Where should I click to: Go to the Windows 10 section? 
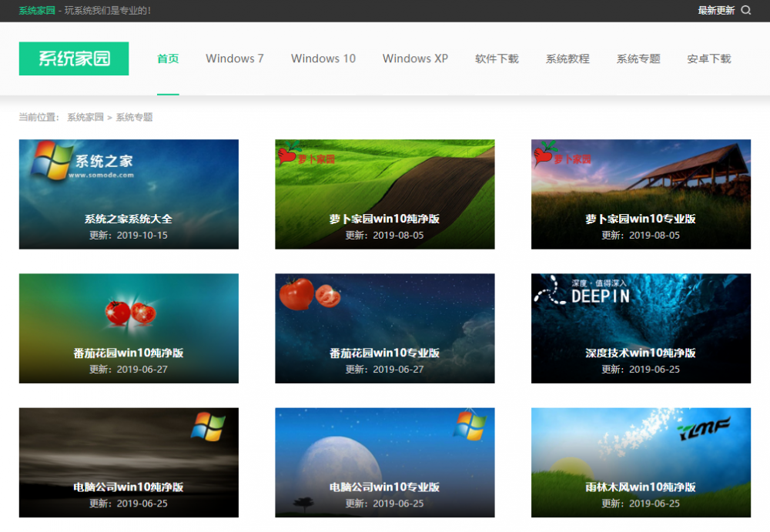click(323, 59)
